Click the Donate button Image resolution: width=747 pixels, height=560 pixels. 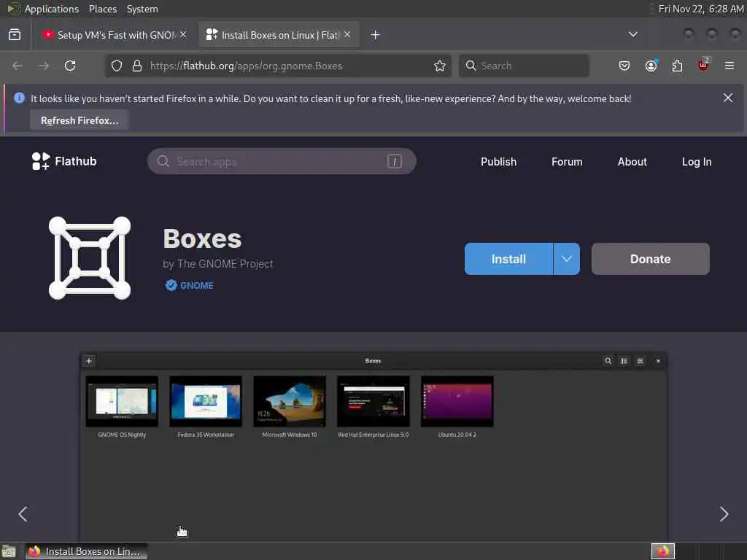(x=650, y=259)
